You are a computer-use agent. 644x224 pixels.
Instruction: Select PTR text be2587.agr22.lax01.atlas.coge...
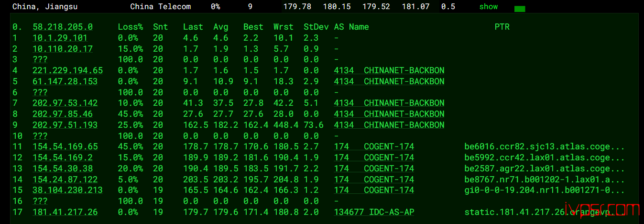click(545, 168)
